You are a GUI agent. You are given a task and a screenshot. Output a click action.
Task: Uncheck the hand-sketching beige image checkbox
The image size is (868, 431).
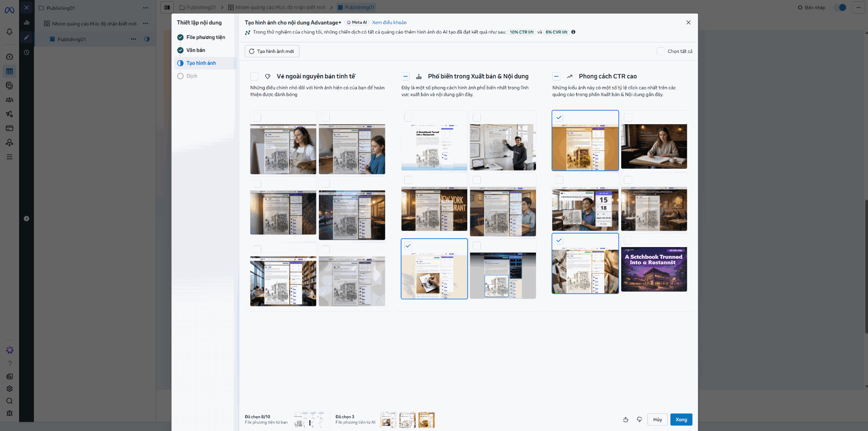(408, 245)
